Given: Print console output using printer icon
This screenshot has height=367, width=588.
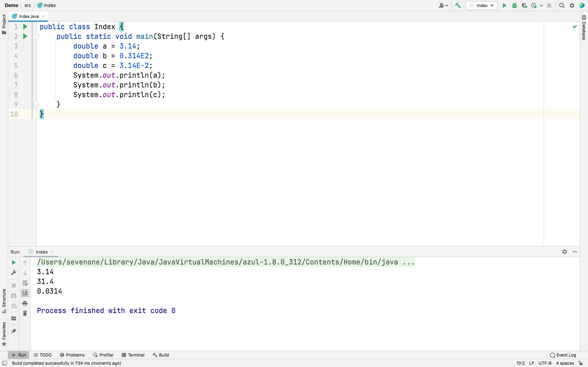Looking at the screenshot, I should (x=25, y=303).
